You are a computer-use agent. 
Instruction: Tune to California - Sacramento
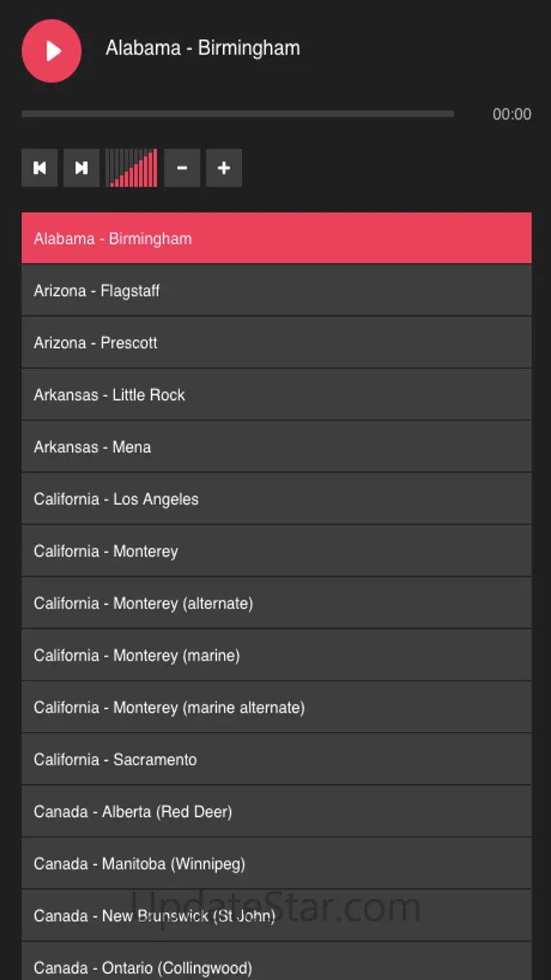pyautogui.click(x=276, y=760)
